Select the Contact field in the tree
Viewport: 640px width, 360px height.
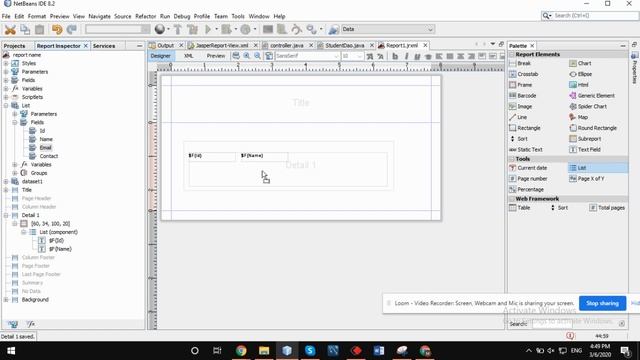[x=49, y=156]
